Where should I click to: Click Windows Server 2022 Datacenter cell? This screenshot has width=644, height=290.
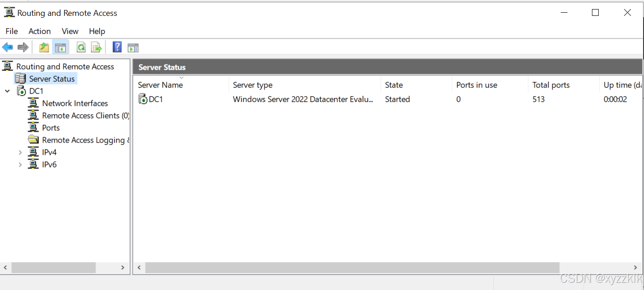[x=303, y=99]
